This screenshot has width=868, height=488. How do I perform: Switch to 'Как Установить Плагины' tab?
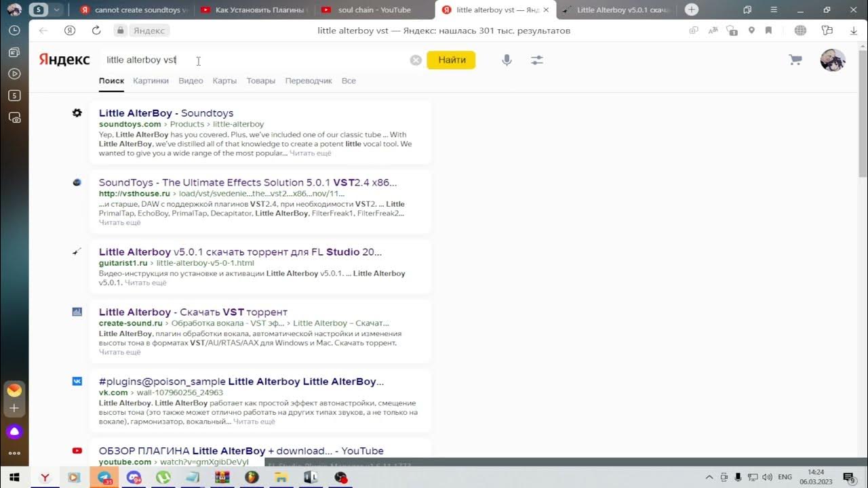coord(254,10)
